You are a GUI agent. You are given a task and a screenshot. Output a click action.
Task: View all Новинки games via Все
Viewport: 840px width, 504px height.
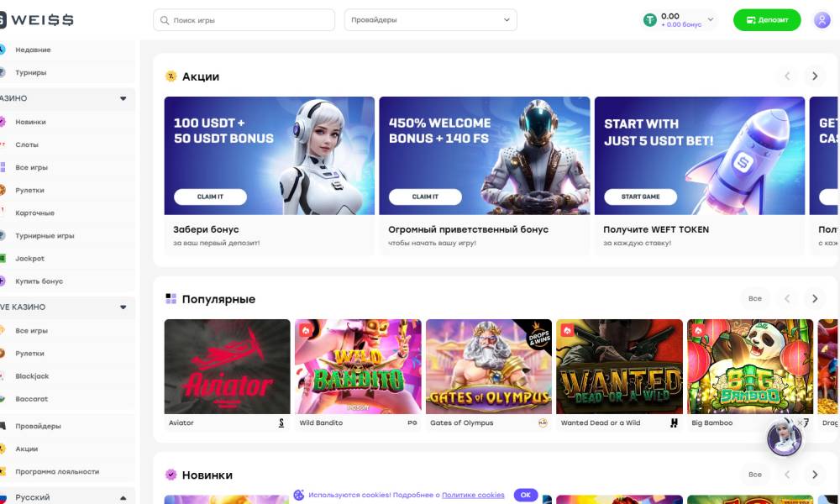tap(755, 474)
